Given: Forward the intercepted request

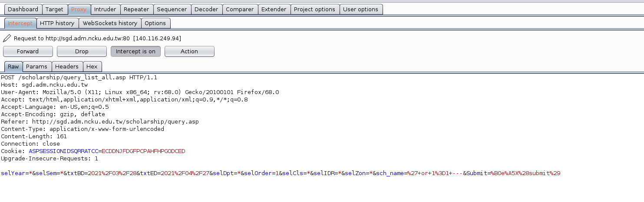Looking at the screenshot, I should click(x=28, y=51).
